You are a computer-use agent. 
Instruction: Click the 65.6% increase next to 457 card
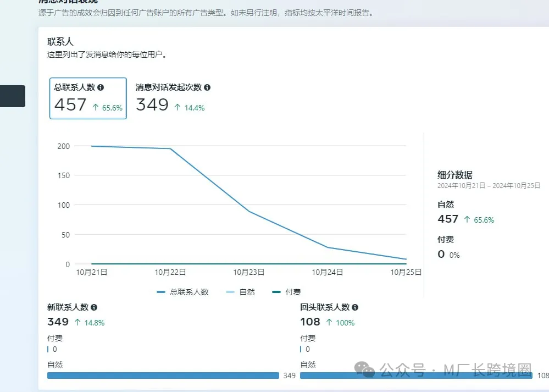click(x=108, y=108)
